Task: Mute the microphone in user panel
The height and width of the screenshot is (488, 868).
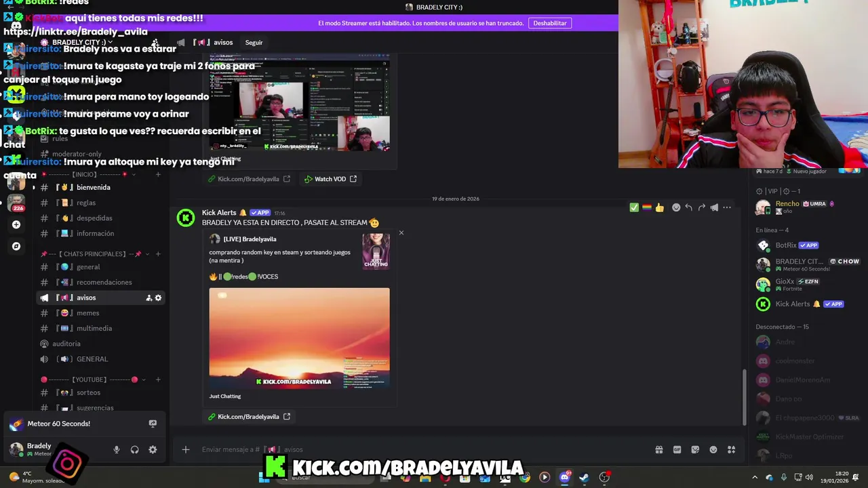Action: (x=117, y=449)
